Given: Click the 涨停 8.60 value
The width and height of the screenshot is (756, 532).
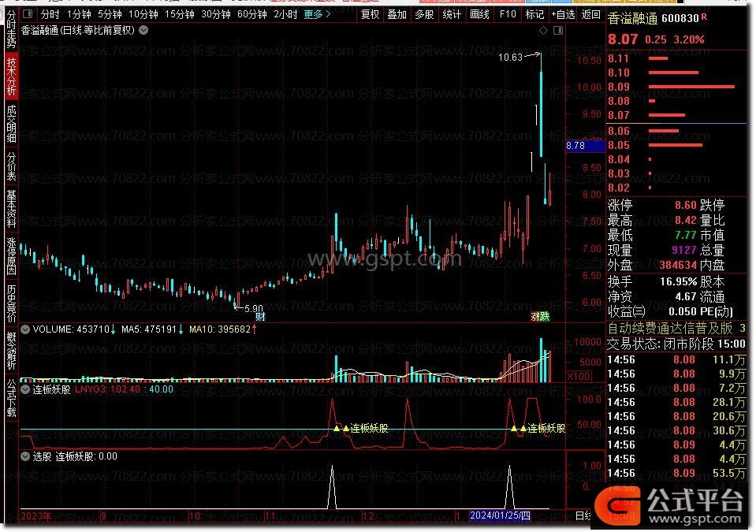Looking at the screenshot, I should click(x=686, y=205).
